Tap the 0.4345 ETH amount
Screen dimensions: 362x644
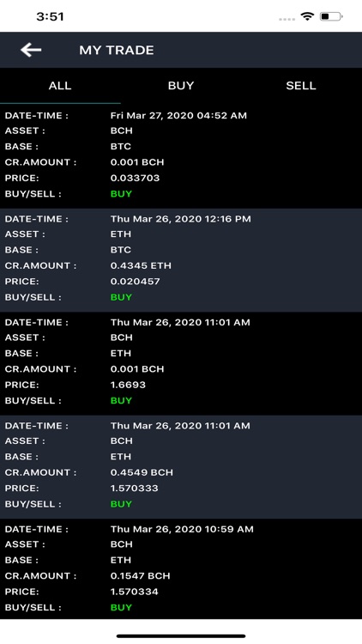click(x=141, y=265)
